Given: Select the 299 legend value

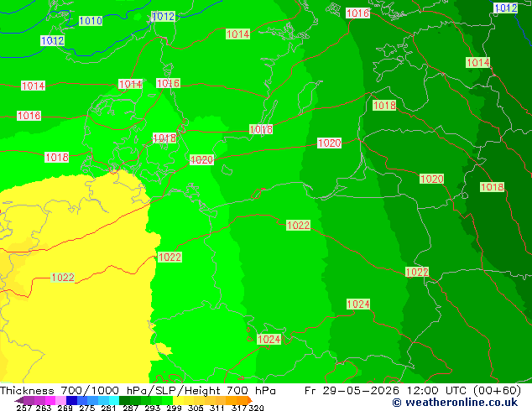Looking at the screenshot, I should 174,408.
